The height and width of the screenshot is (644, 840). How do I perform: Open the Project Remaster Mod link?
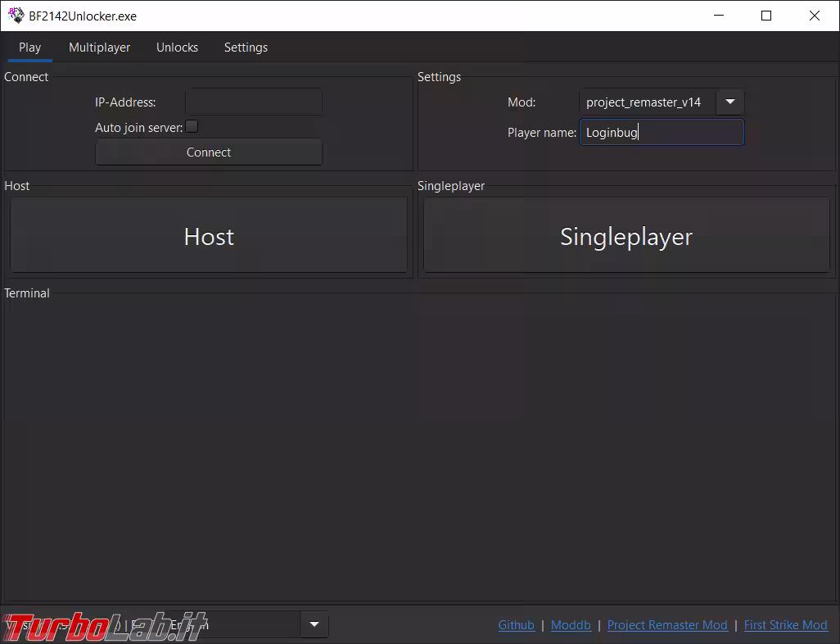tap(666, 625)
